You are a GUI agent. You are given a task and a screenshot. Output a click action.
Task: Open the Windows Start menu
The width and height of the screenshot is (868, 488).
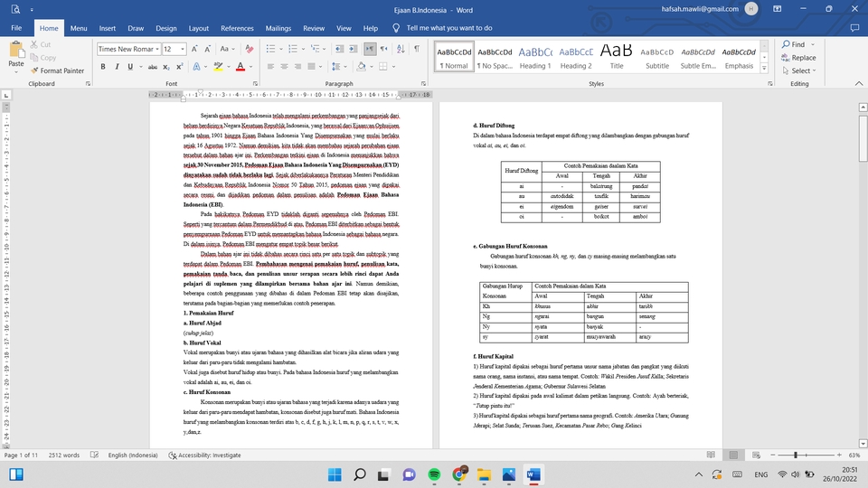[335, 474]
